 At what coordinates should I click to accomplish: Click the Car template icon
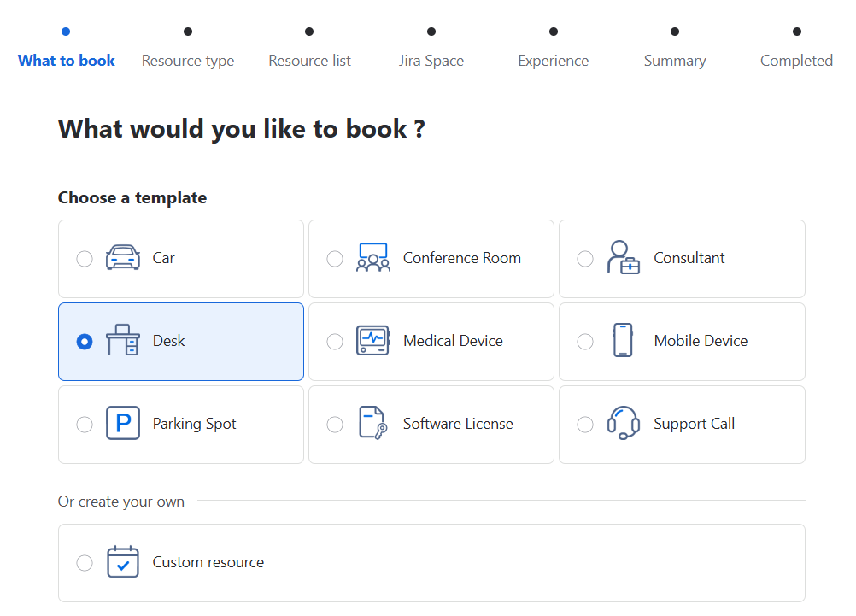(x=123, y=258)
